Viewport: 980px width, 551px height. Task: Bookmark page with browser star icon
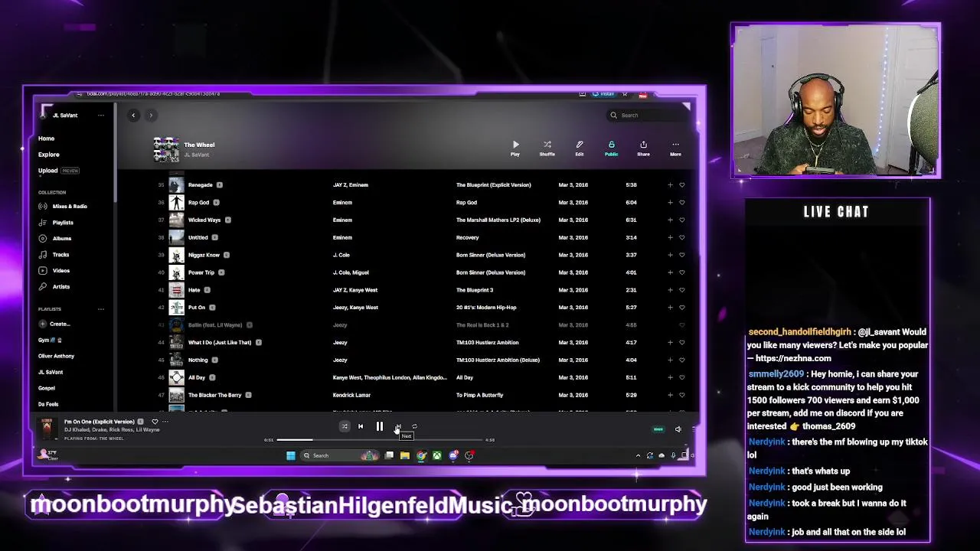click(625, 94)
